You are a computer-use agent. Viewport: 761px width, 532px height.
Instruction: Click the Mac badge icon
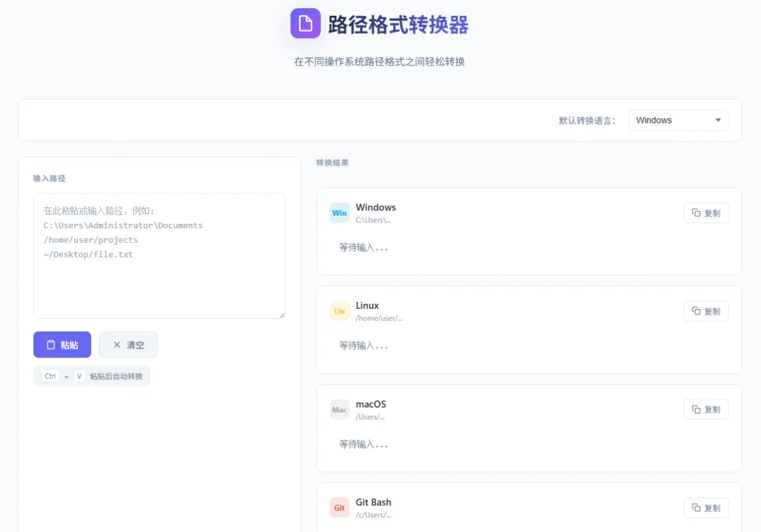[339, 410]
